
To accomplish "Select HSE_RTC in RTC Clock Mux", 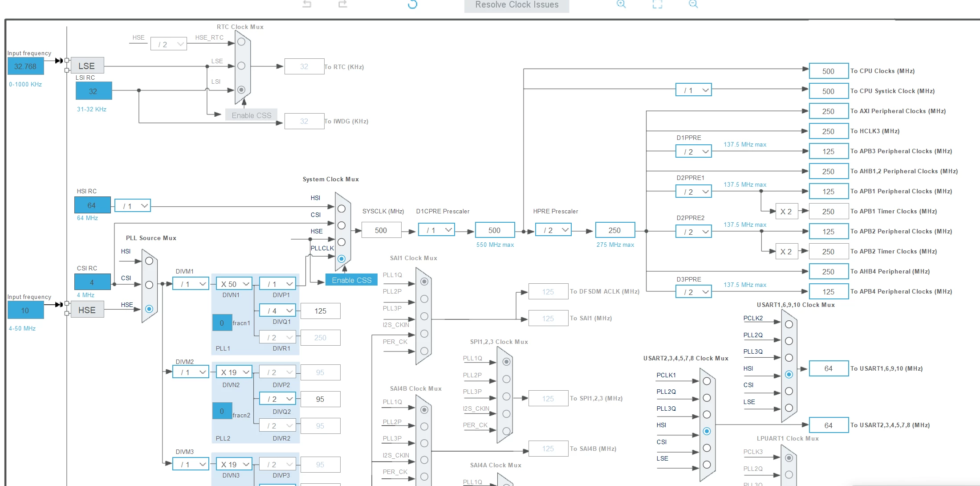I will (241, 41).
